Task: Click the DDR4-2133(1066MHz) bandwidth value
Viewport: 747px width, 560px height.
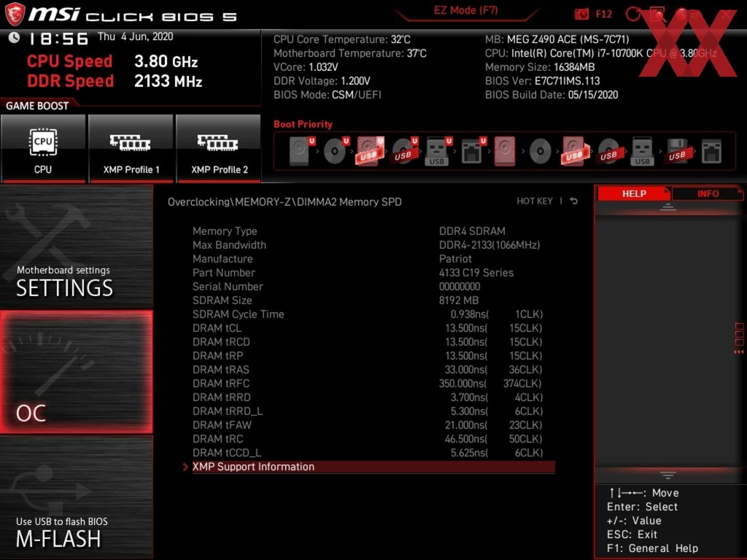Action: (x=489, y=245)
